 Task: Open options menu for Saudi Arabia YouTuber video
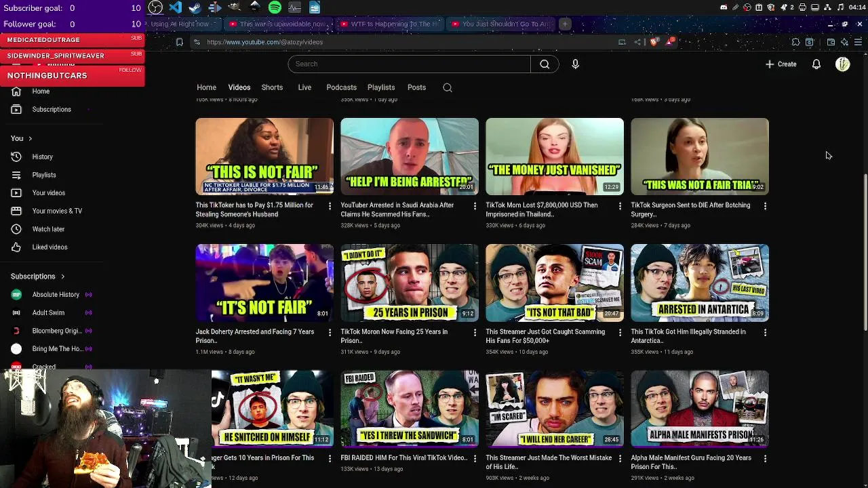(475, 206)
